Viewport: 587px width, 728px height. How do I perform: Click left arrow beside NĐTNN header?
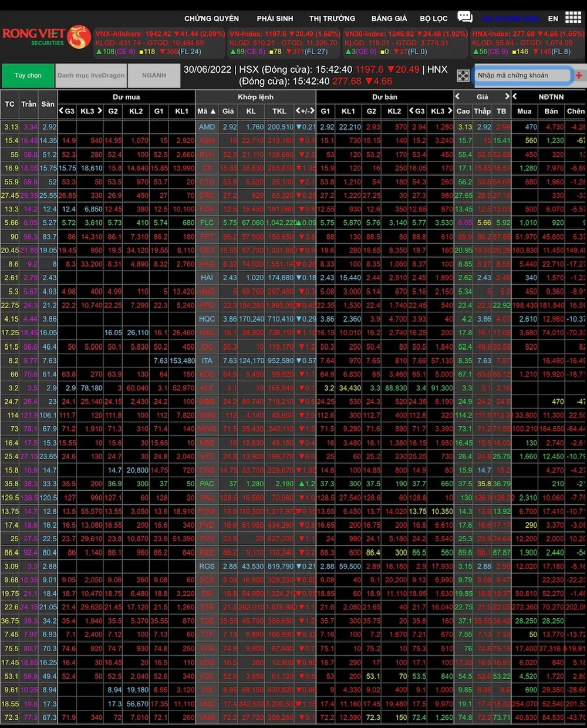coord(515,96)
